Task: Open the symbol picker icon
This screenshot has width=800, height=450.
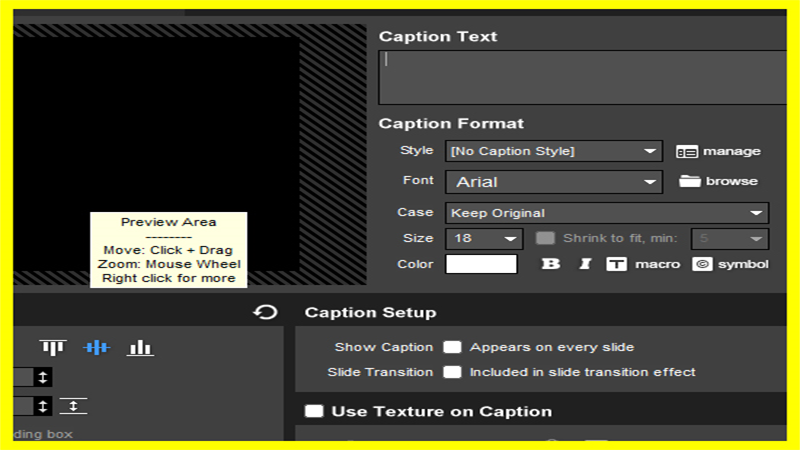Action: coord(702,264)
